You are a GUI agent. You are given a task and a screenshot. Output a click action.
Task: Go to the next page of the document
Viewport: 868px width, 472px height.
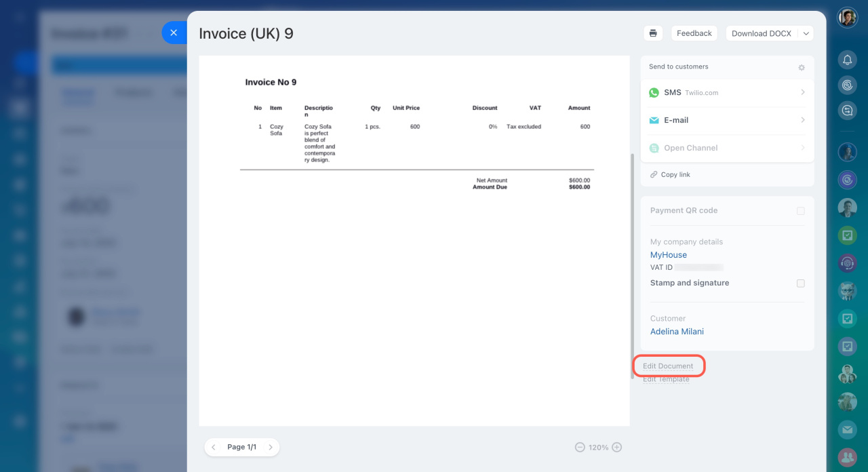(271, 447)
